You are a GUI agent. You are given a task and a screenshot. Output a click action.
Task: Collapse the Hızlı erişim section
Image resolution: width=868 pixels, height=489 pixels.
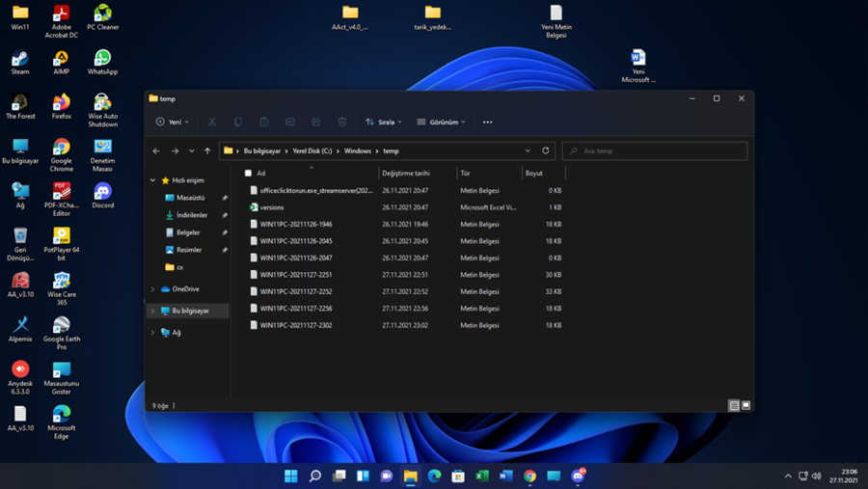[x=152, y=180]
